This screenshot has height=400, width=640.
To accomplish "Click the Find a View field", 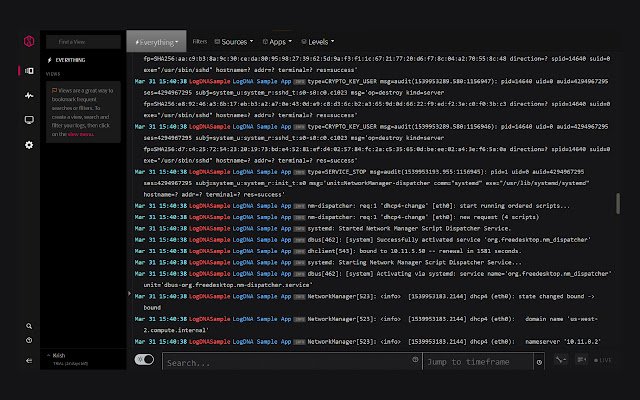I will click(83, 42).
